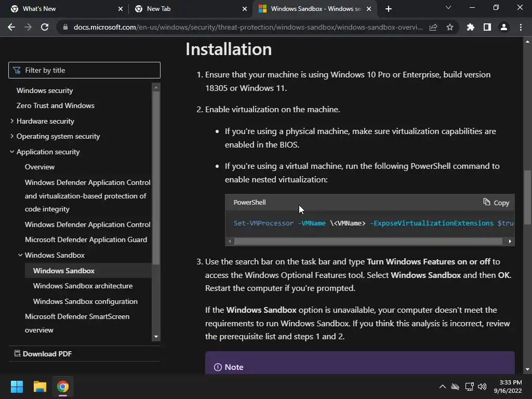Image resolution: width=532 pixels, height=399 pixels.
Task: Go back with browser back arrow
Action: [11, 27]
